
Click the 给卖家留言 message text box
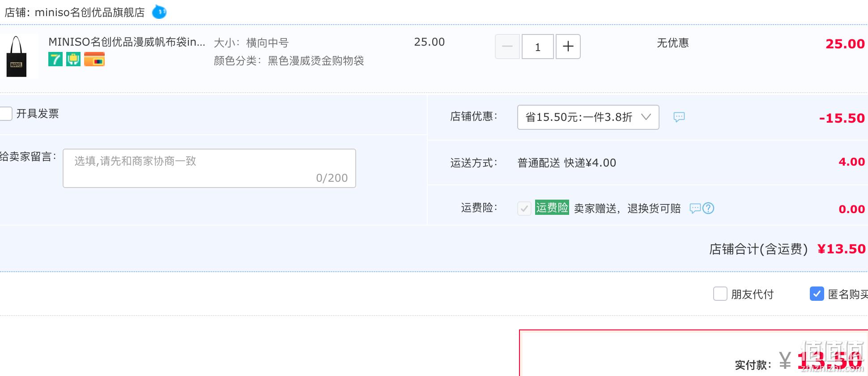(x=209, y=168)
